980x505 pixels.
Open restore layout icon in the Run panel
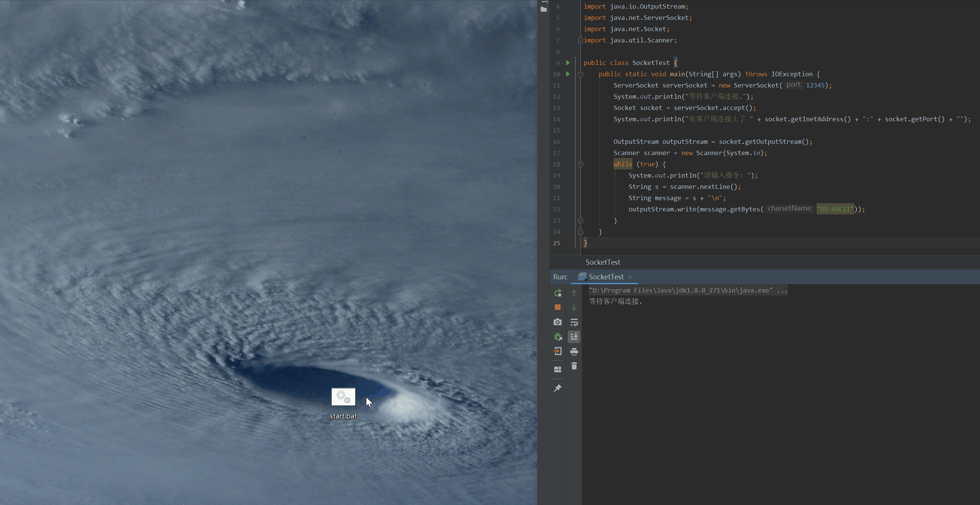click(x=558, y=369)
